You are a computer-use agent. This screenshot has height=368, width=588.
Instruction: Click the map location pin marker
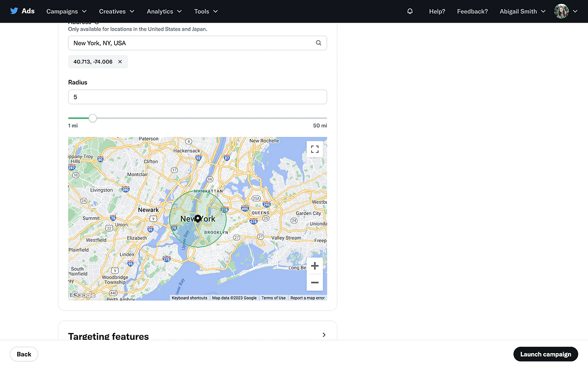click(x=198, y=218)
